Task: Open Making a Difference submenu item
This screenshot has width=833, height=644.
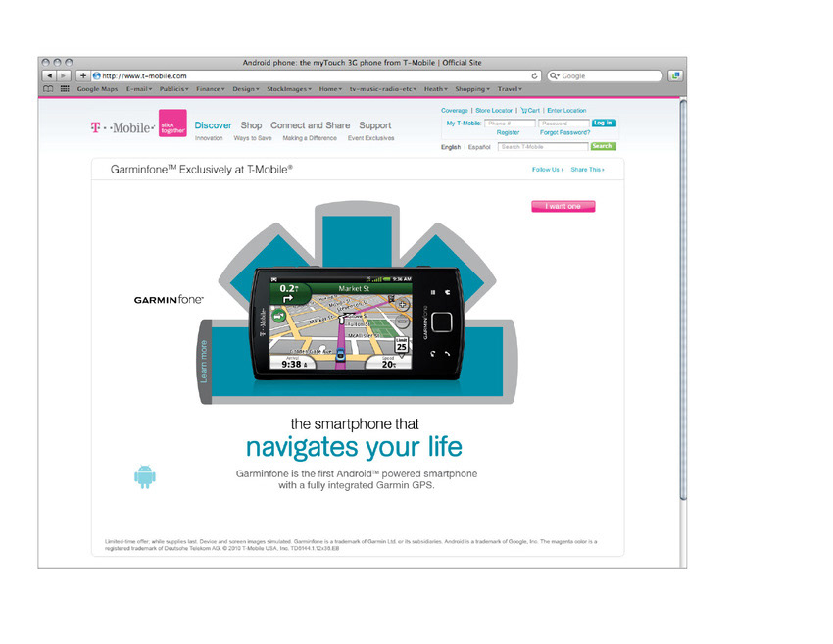Action: [x=310, y=138]
